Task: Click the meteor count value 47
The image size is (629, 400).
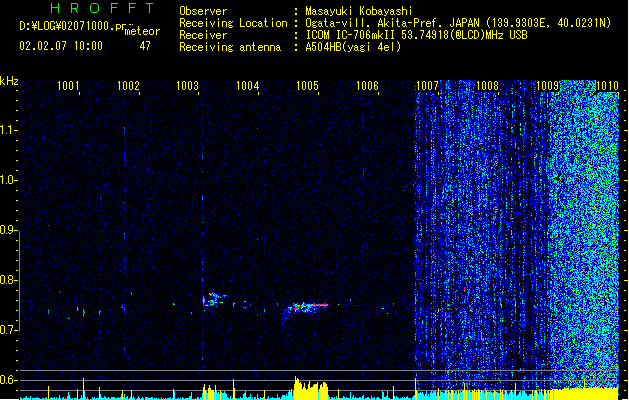Action: point(145,46)
